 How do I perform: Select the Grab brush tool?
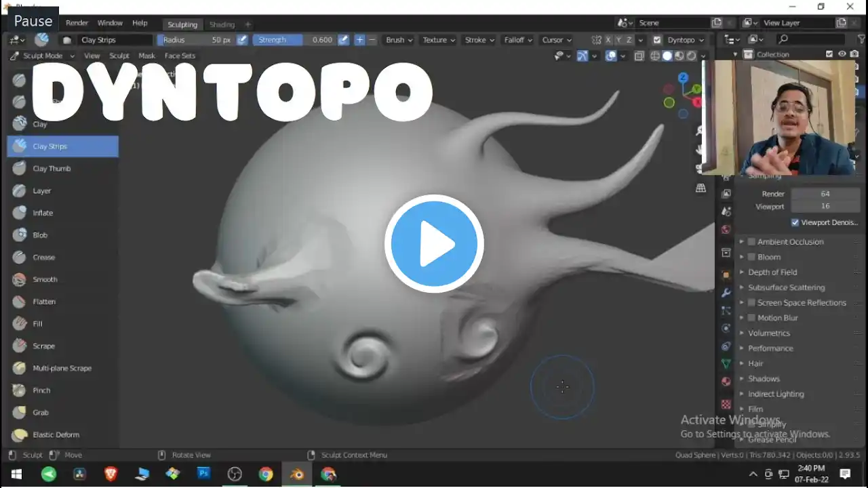point(41,413)
